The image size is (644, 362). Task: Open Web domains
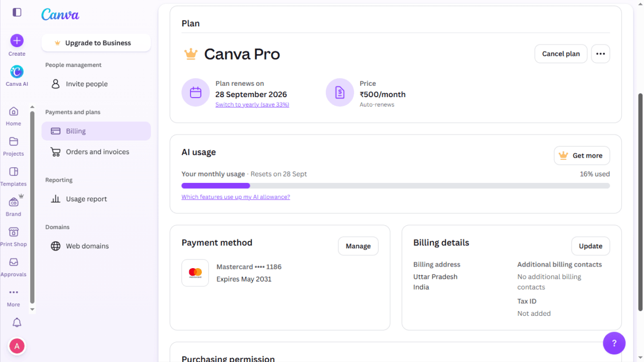coord(96,246)
